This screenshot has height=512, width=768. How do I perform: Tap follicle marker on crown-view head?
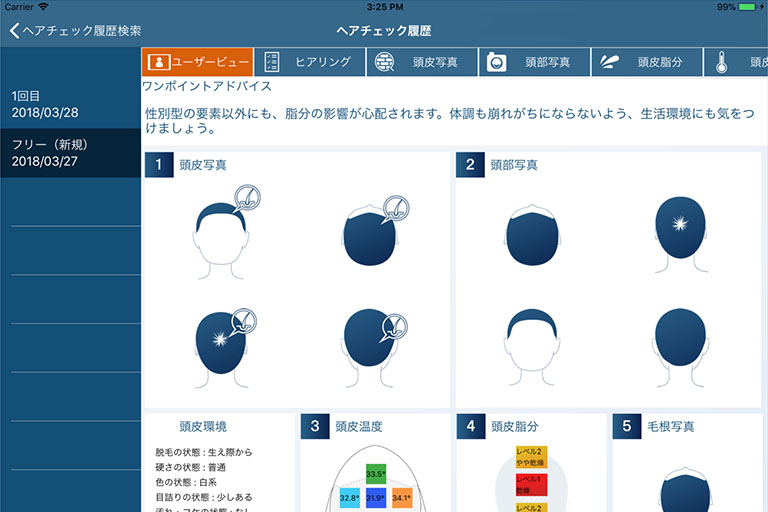point(243,322)
